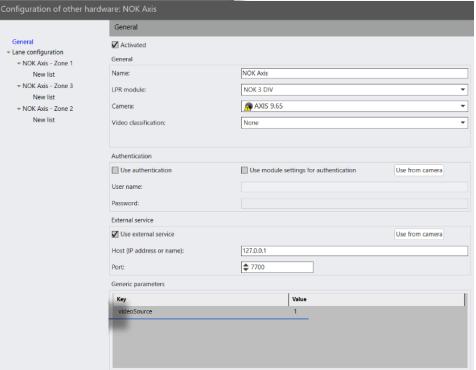Click Use from camera in Authentication section
The height and width of the screenshot is (370, 476).
419,170
